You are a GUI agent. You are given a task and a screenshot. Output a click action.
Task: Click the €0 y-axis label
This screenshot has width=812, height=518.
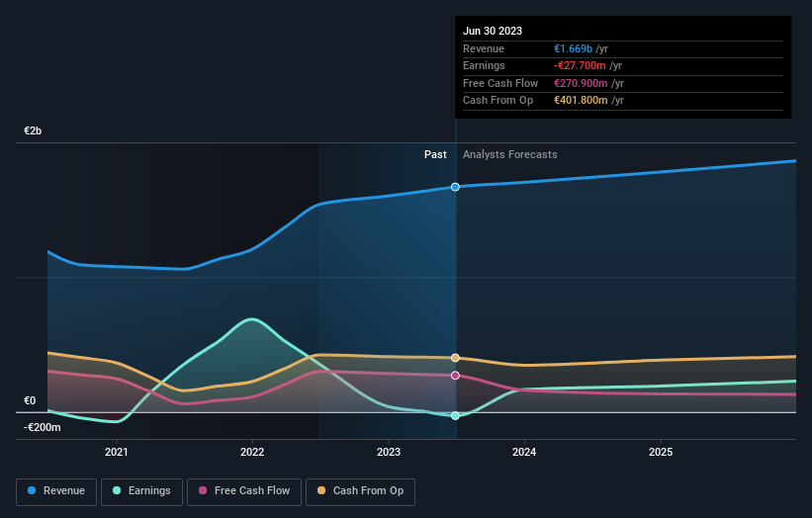point(30,400)
